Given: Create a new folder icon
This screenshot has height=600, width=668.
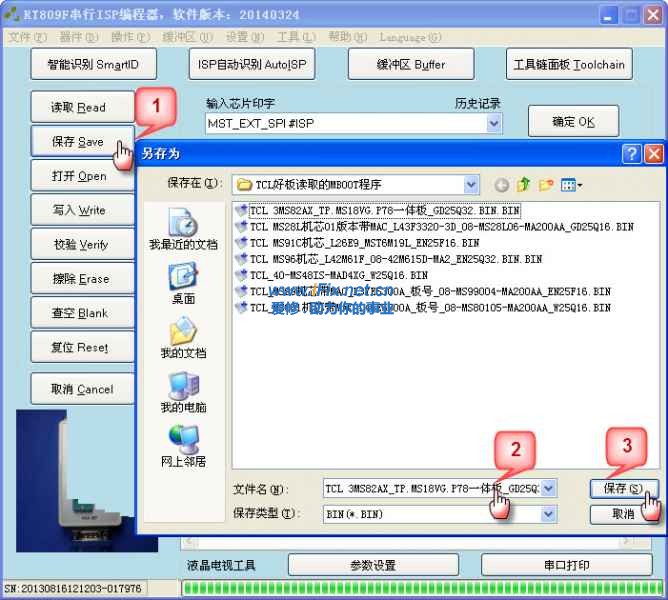Looking at the screenshot, I should point(546,185).
